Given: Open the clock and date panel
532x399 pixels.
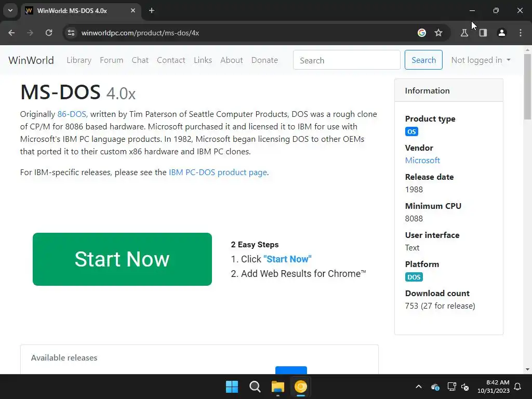Looking at the screenshot, I should (494, 387).
